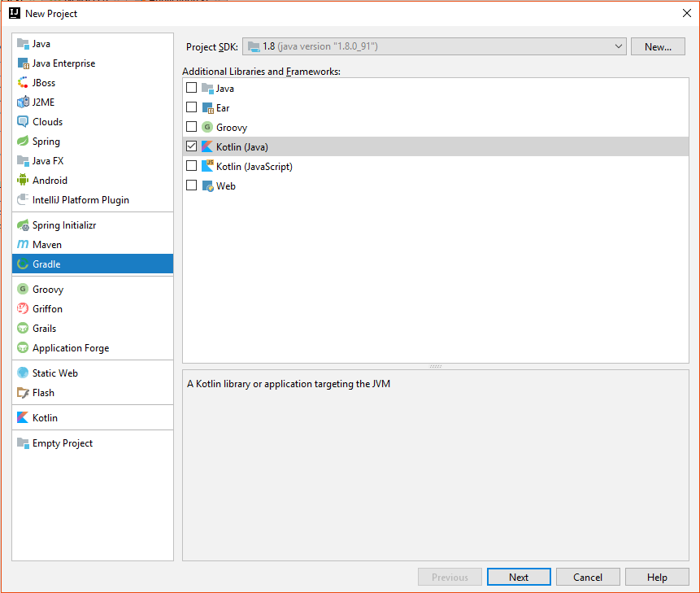
Task: Click the J2ME phone icon
Action: [23, 102]
